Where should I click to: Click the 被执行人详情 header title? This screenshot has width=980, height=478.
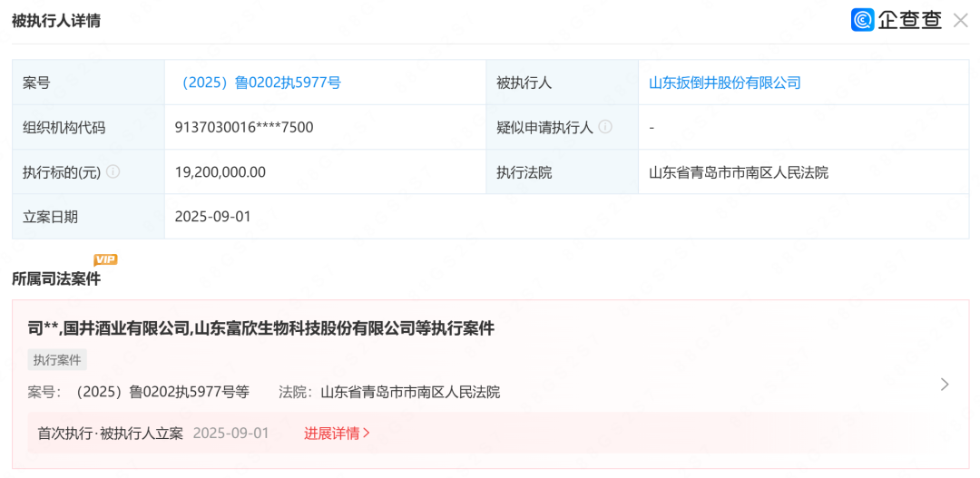(56, 21)
